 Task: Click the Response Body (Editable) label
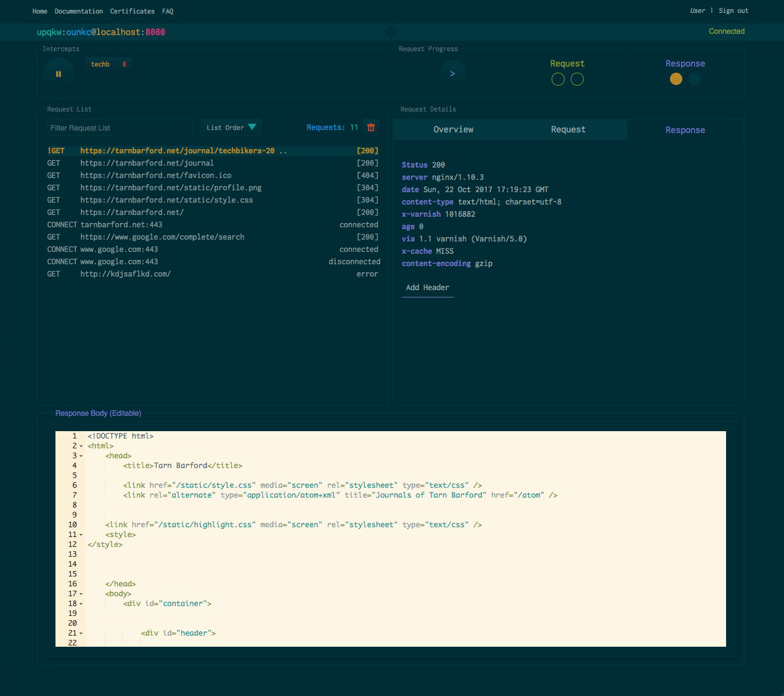(98, 413)
